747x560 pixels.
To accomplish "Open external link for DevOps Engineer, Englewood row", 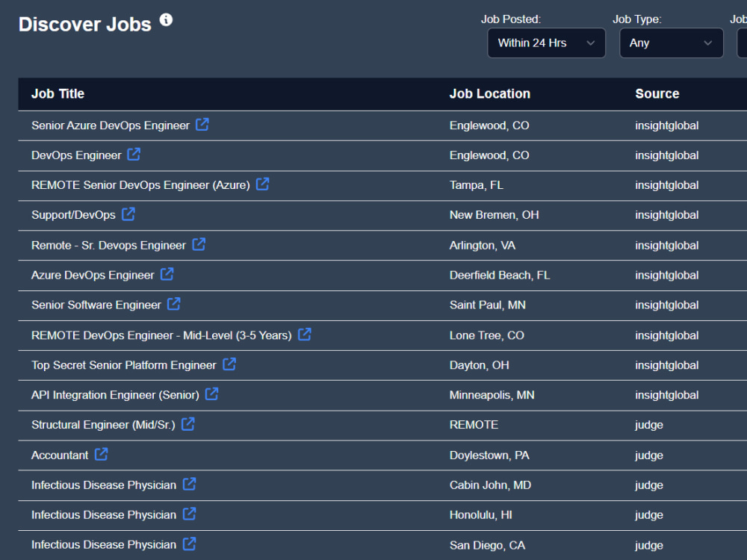I will click(134, 155).
